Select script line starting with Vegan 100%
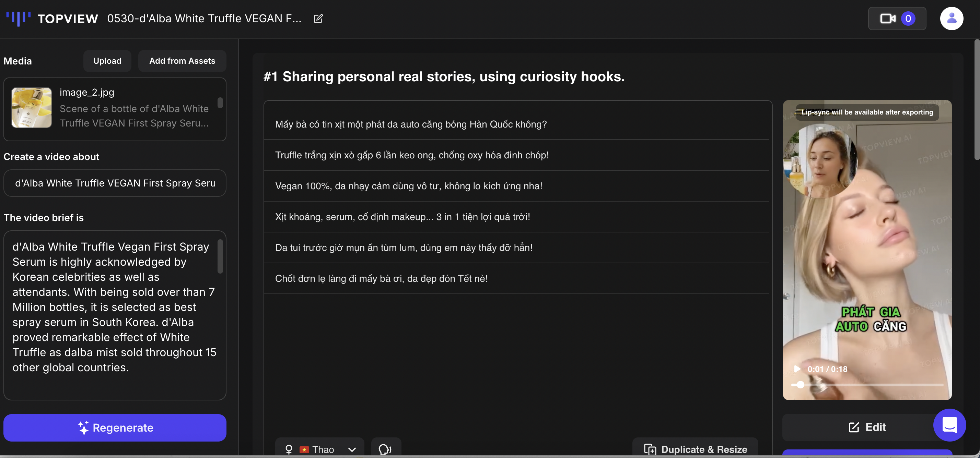Viewport: 980px width, 458px height. click(x=408, y=186)
